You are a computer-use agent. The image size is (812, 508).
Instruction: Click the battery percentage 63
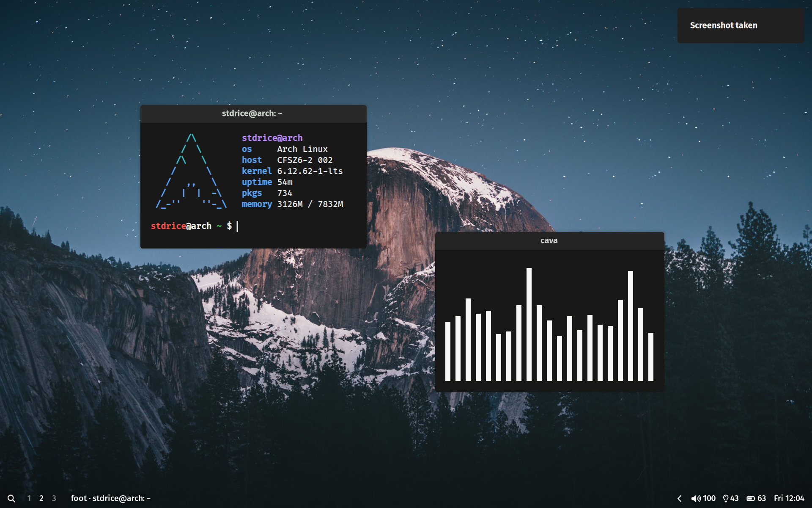762,498
